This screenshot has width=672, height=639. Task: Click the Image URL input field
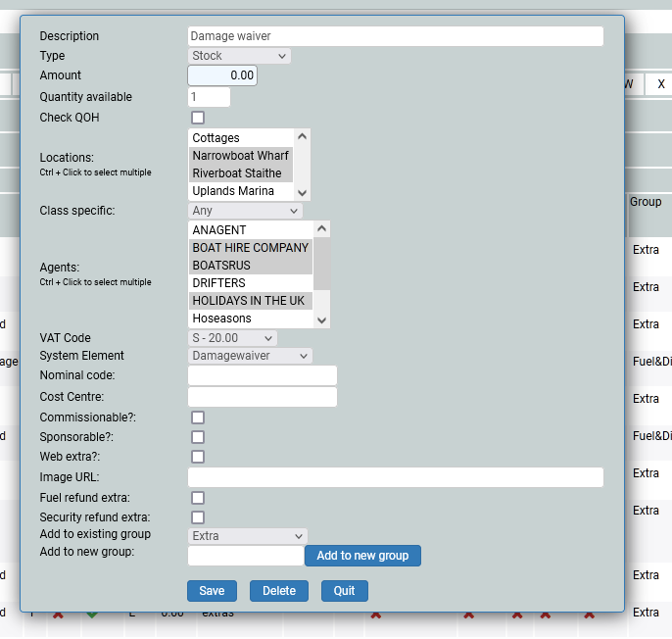pos(395,477)
